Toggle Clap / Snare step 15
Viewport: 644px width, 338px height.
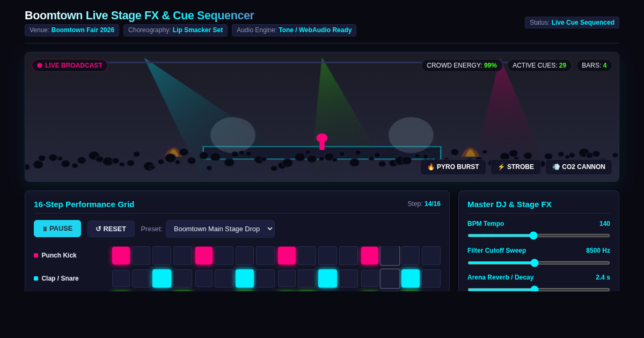(411, 278)
